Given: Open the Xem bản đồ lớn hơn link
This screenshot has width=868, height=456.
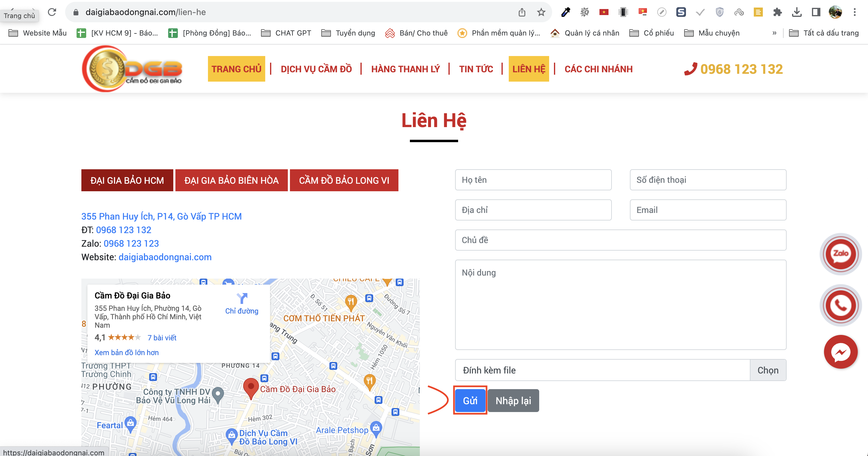Looking at the screenshot, I should click(126, 352).
